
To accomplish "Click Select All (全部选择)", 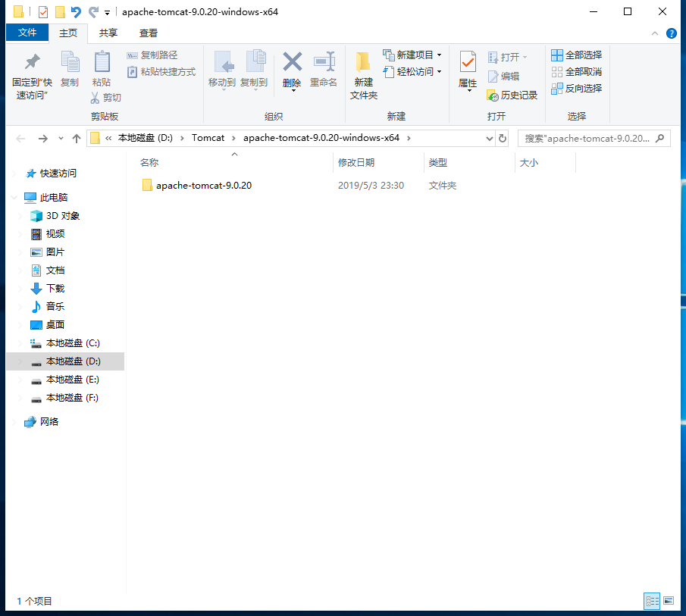I will [576, 55].
